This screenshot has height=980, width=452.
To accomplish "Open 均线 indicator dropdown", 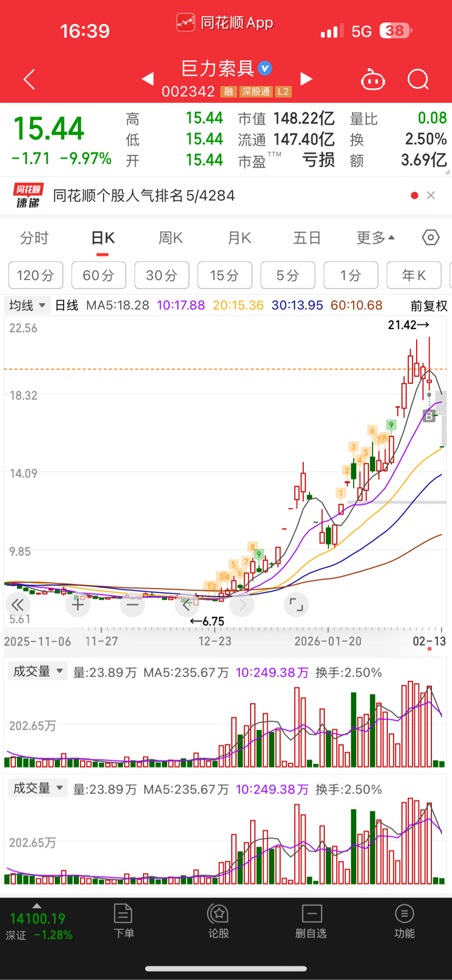I will pos(27,305).
